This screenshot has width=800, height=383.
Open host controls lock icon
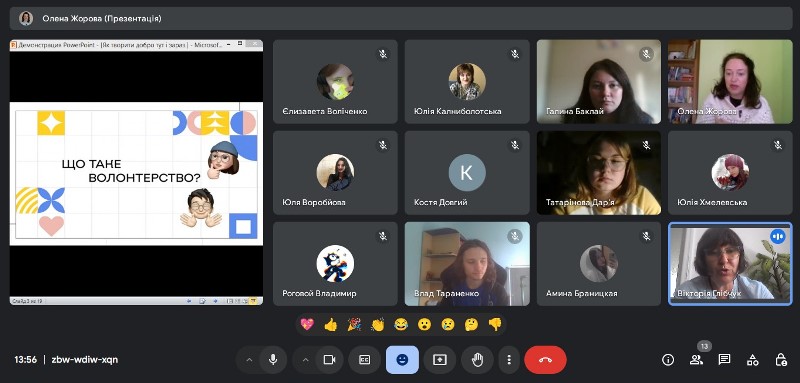coord(781,360)
